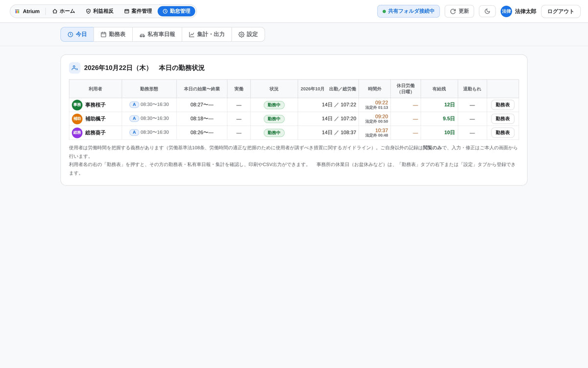Viewport: 588px width, 368px height.
Task: Open the ホーム navigation item
Action: tap(64, 11)
